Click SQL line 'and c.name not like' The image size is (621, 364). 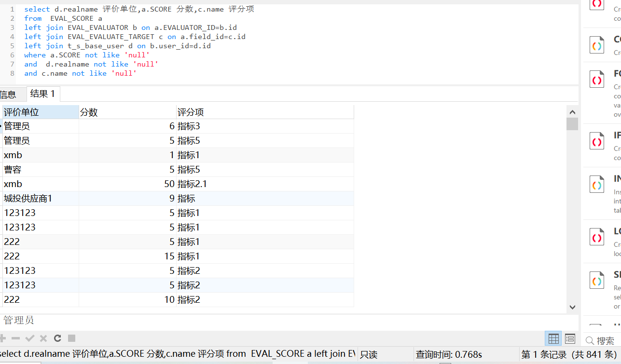pos(81,73)
